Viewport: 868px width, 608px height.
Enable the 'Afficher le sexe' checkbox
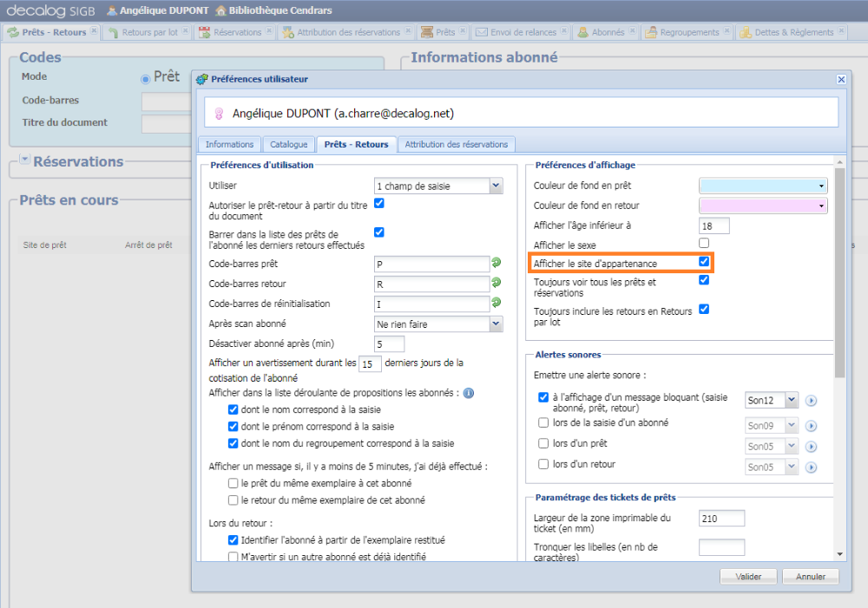(705, 243)
